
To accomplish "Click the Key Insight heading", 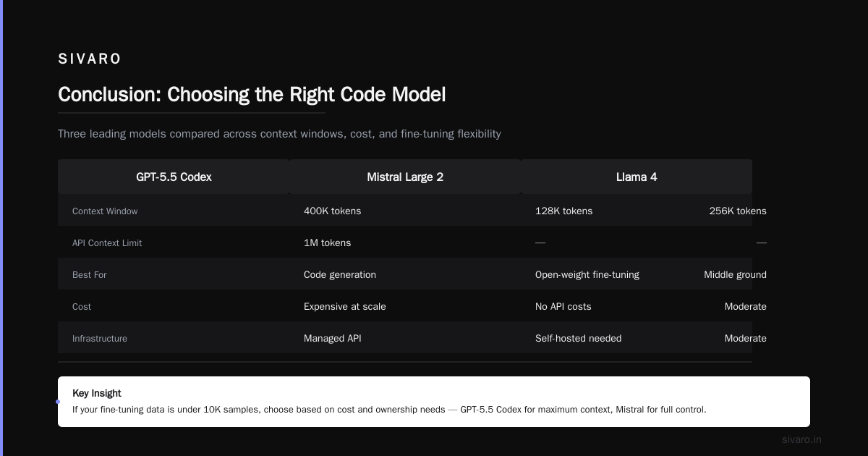I will 97,393.
